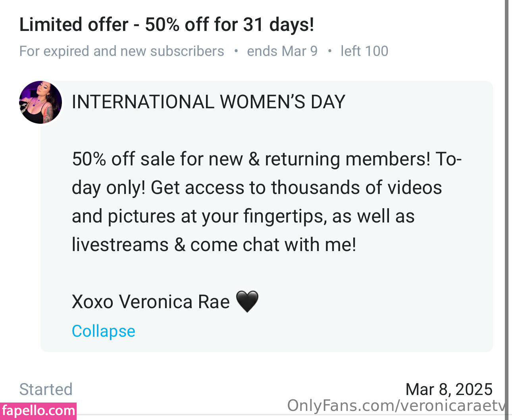Image resolution: width=512 pixels, height=420 pixels.
Task: Click the "livestreams & come chat with me!" line
Action: pos(214,245)
